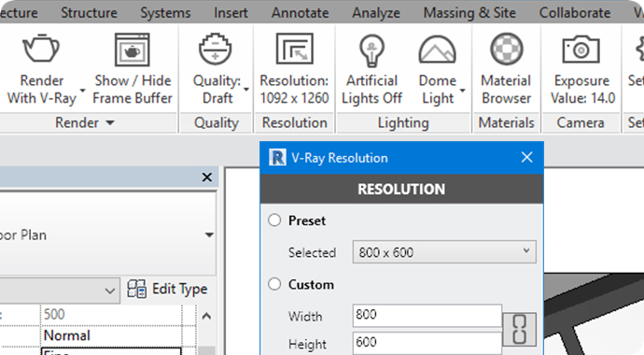The height and width of the screenshot is (355, 644).
Task: Expand the Render With V-Ray dropdown arrow
Action: (82, 90)
